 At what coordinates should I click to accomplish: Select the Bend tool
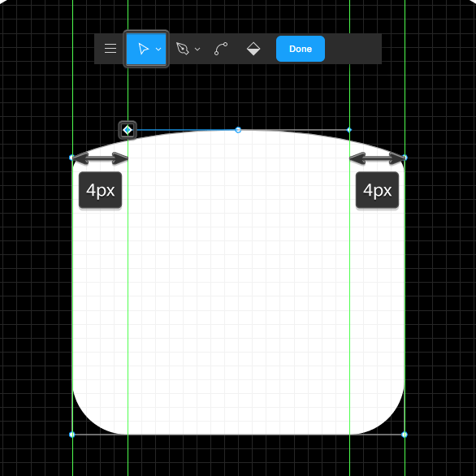(221, 49)
